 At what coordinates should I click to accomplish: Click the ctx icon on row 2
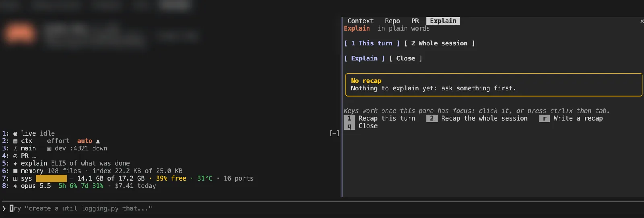15,141
